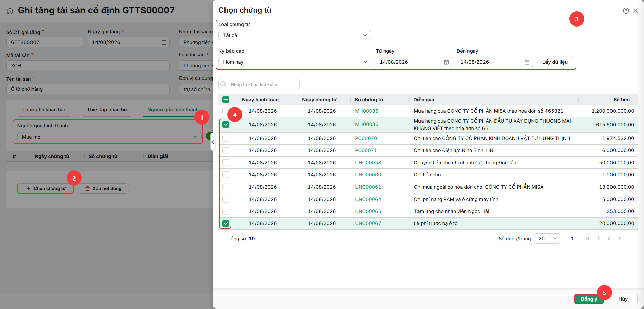Screen dimensions: 644x309
Task: Open the Loại tài sản dropdown
Action: pyautogui.click(x=196, y=66)
